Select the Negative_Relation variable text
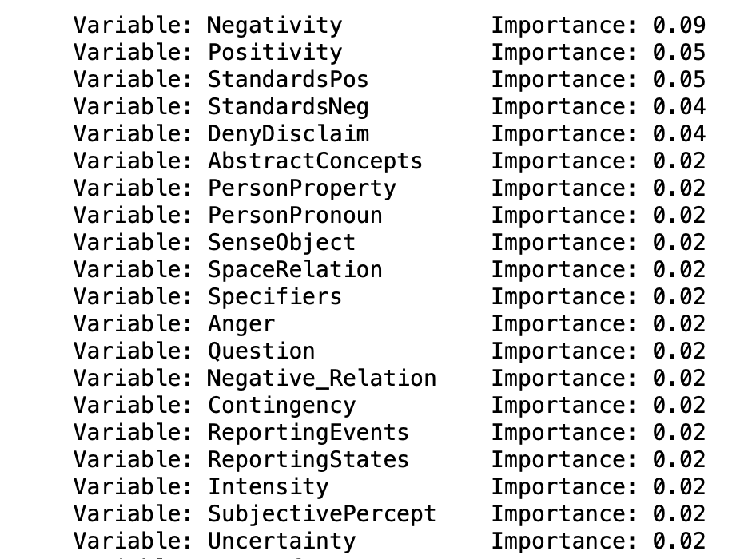Screen dimensions: 756x559 [321, 379]
